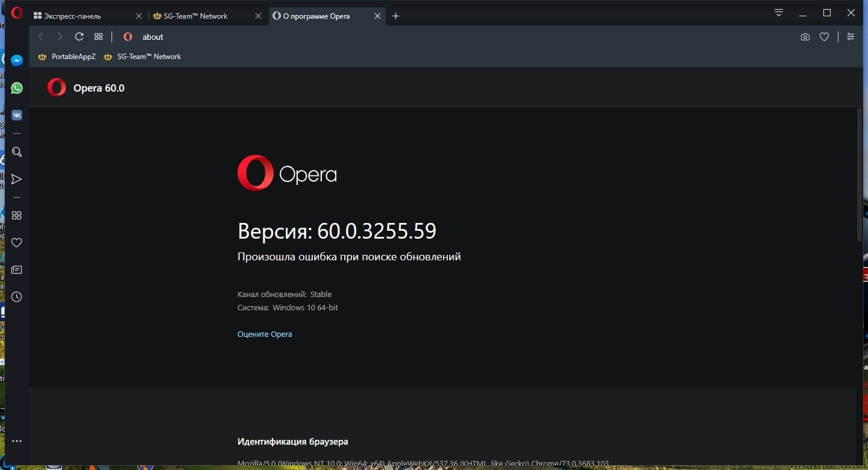Click the Версия: 60.0.3255.59 text
The width and height of the screenshot is (868, 470).
(337, 231)
